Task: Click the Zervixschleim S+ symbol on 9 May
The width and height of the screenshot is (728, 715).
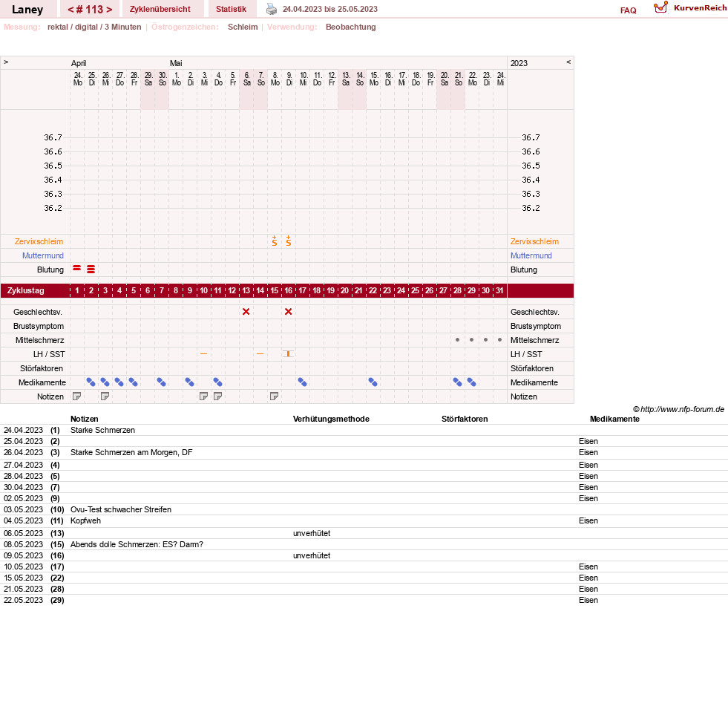Action: (289, 241)
